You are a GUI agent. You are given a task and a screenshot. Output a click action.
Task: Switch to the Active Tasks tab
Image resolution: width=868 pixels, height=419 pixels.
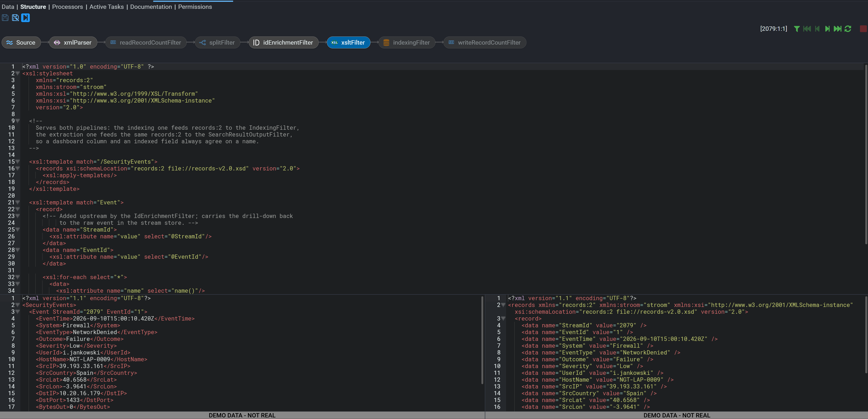pyautogui.click(x=106, y=7)
